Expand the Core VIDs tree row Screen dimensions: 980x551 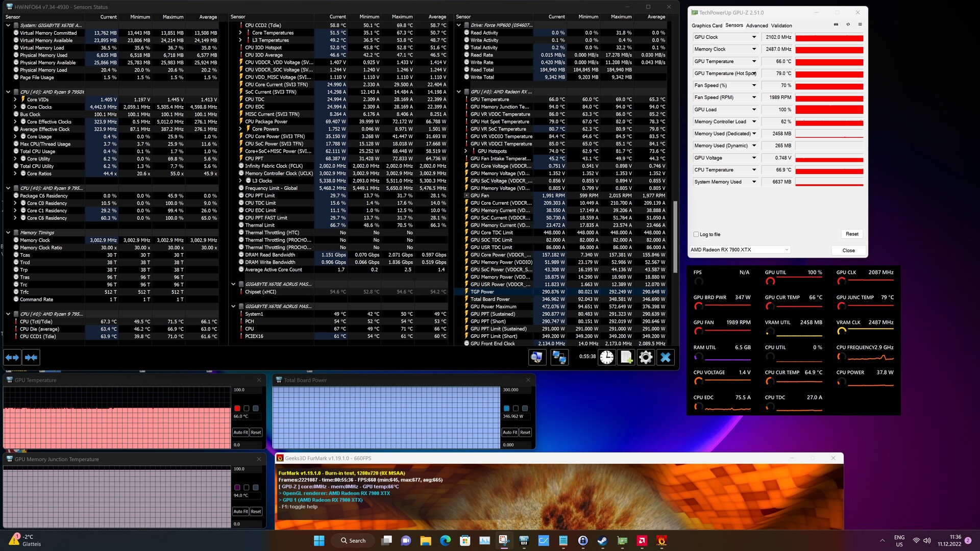[x=15, y=100]
